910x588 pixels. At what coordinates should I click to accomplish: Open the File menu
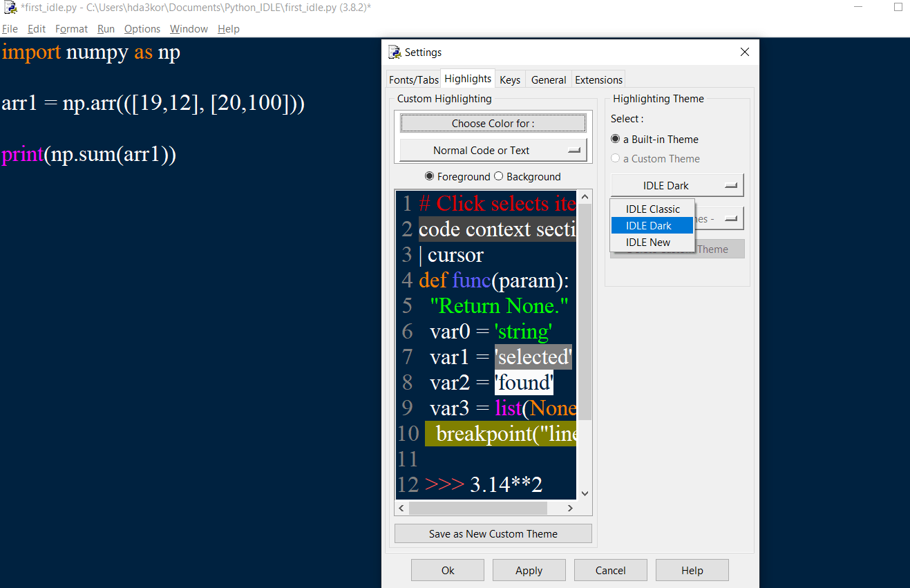[x=10, y=29]
